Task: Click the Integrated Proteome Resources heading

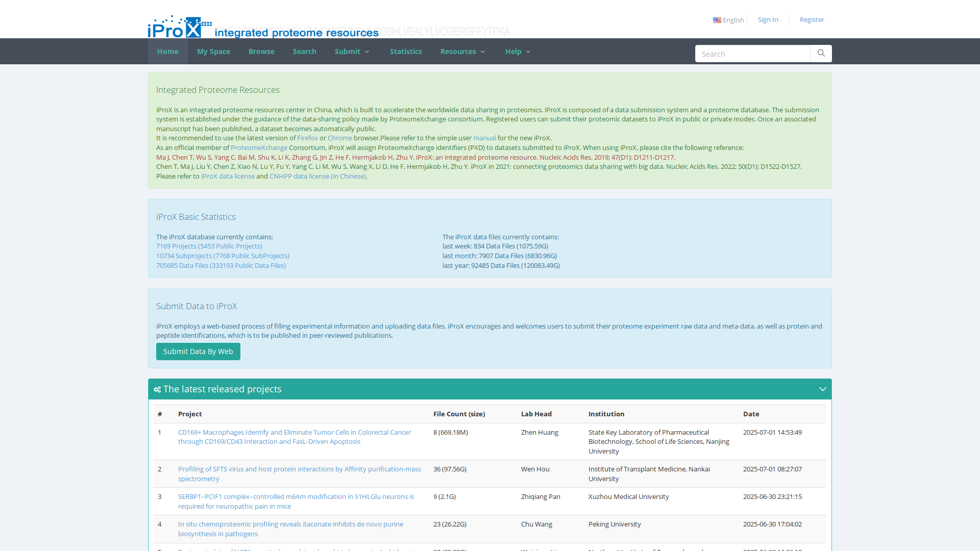Action: click(x=218, y=90)
